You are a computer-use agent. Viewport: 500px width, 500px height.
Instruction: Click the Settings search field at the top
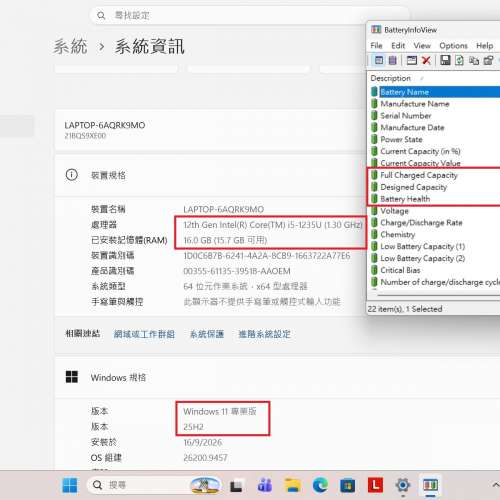coord(249,15)
